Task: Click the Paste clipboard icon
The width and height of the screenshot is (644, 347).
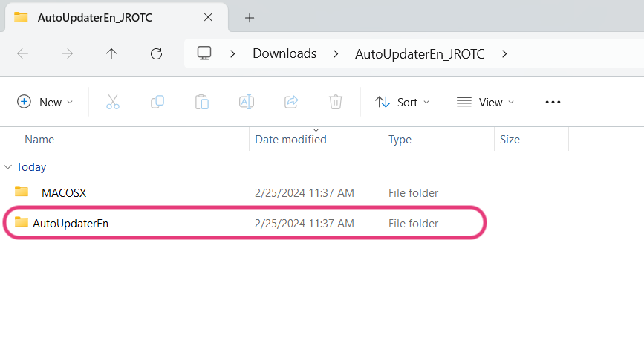Action: click(x=201, y=102)
